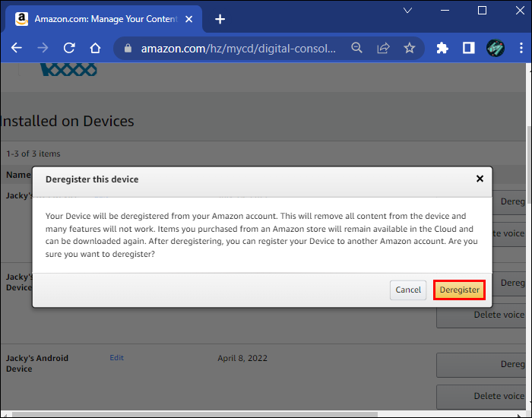The width and height of the screenshot is (532, 418).
Task: Click Edit link for Jacky's Android Device
Action: click(x=116, y=358)
